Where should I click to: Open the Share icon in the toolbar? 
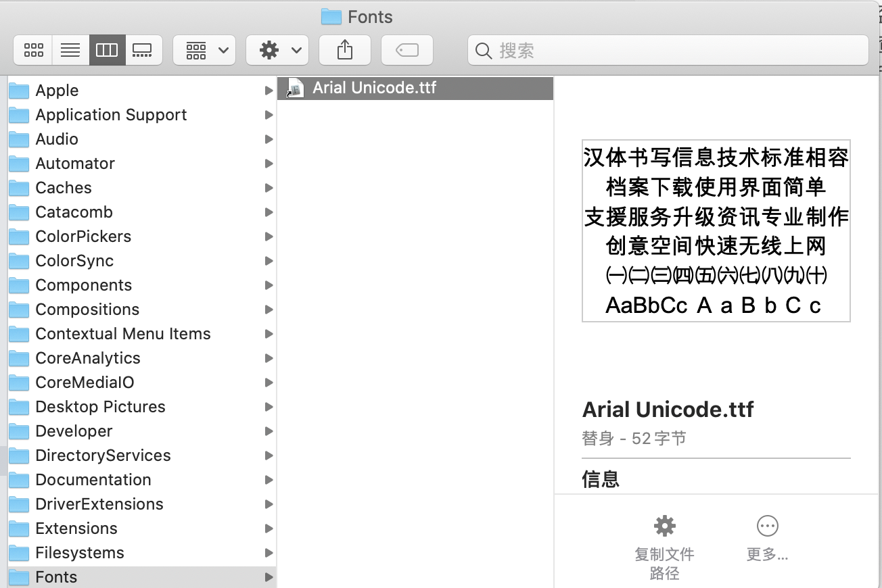pyautogui.click(x=345, y=49)
